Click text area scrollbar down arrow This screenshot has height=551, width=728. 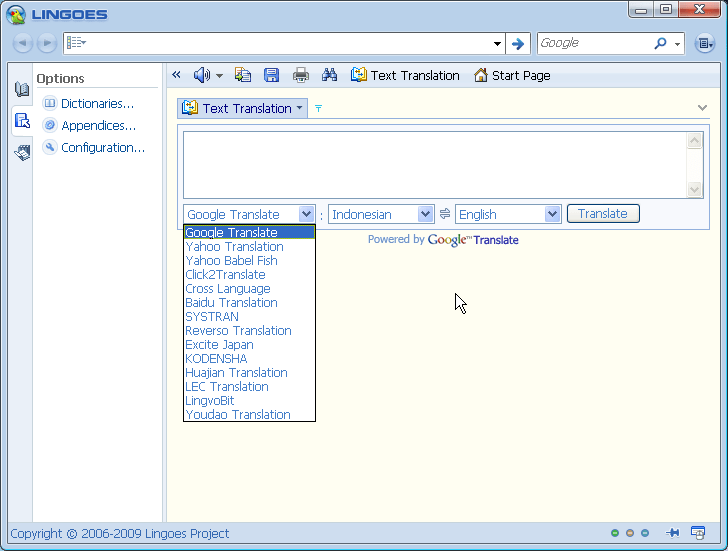[695, 189]
